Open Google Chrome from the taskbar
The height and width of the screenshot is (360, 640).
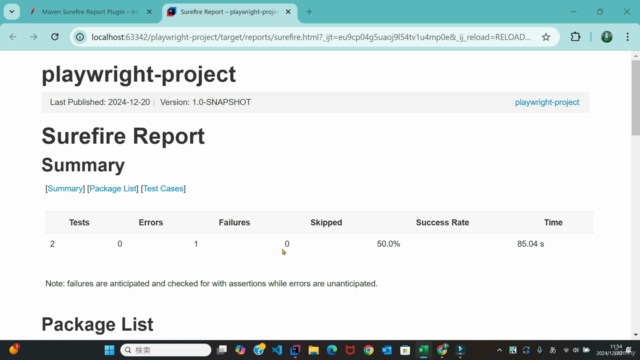pyautogui.click(x=369, y=350)
